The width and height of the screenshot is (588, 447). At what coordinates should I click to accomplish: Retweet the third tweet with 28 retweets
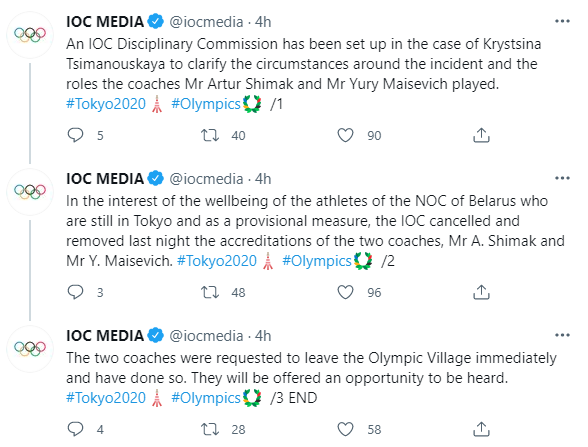(x=210, y=429)
